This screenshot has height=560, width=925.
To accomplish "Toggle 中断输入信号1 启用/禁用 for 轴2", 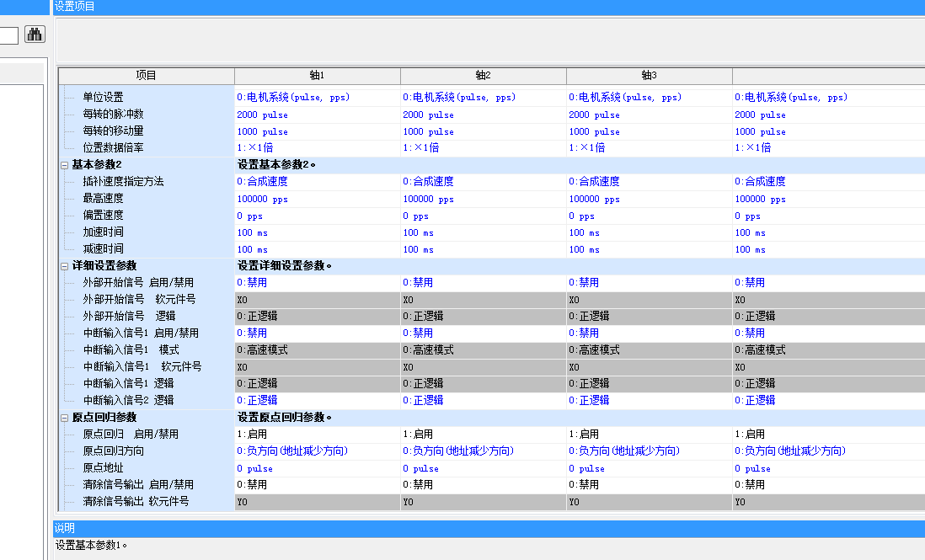I will (x=483, y=333).
